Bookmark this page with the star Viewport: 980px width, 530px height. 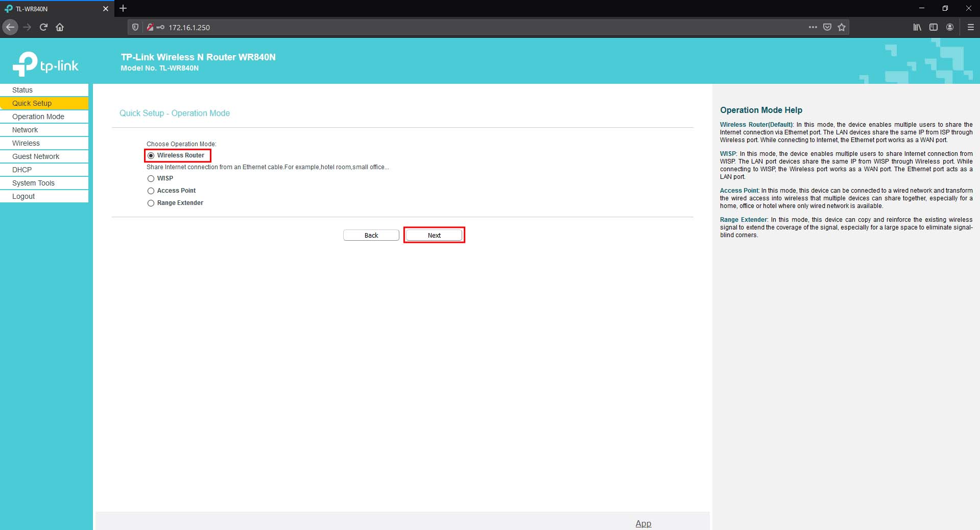[842, 27]
